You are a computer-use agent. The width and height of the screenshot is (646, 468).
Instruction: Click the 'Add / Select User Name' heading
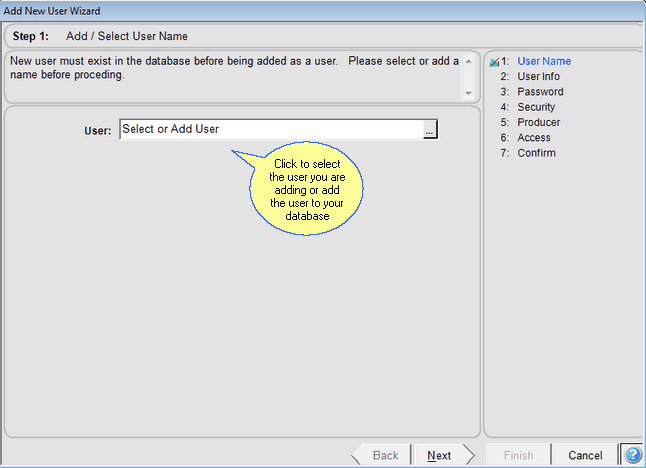[126, 36]
